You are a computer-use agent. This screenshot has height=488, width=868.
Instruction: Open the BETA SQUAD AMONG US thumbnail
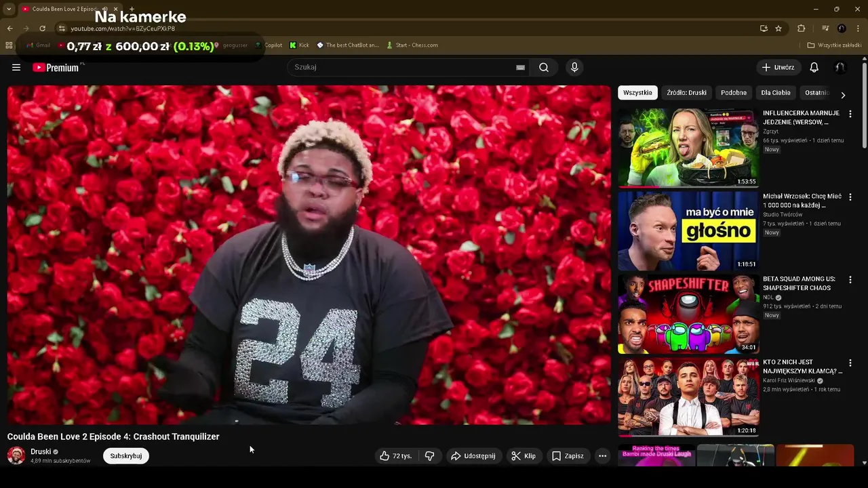pyautogui.click(x=688, y=314)
